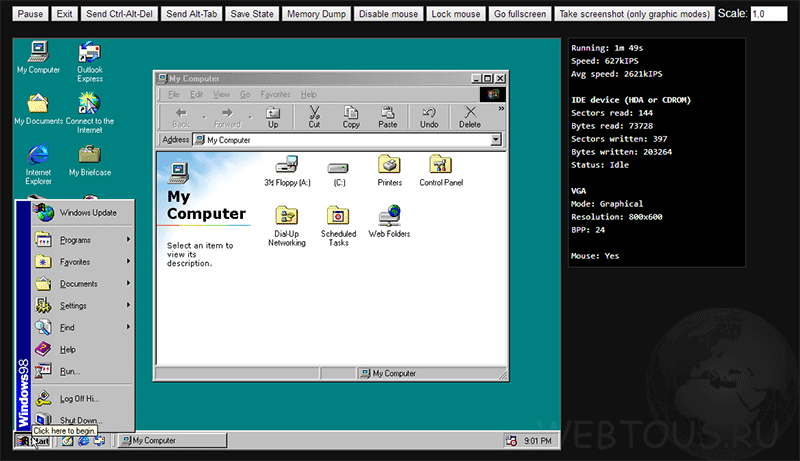Click the Task Scheduler tray icon
800x461 pixels.
[511, 441]
